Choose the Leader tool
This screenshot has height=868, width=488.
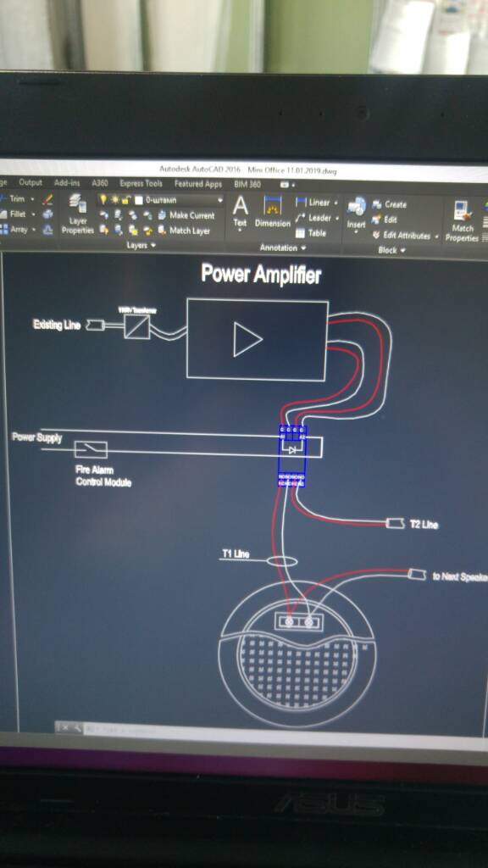[x=313, y=218]
